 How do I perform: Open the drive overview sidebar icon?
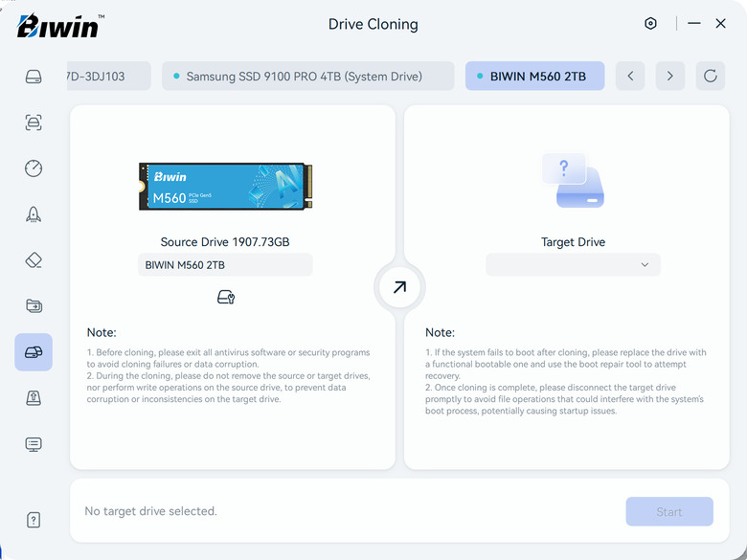(x=34, y=77)
